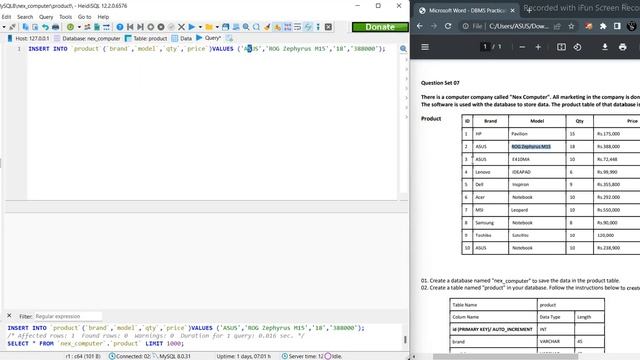Click the PDF page number field

[x=485, y=47]
